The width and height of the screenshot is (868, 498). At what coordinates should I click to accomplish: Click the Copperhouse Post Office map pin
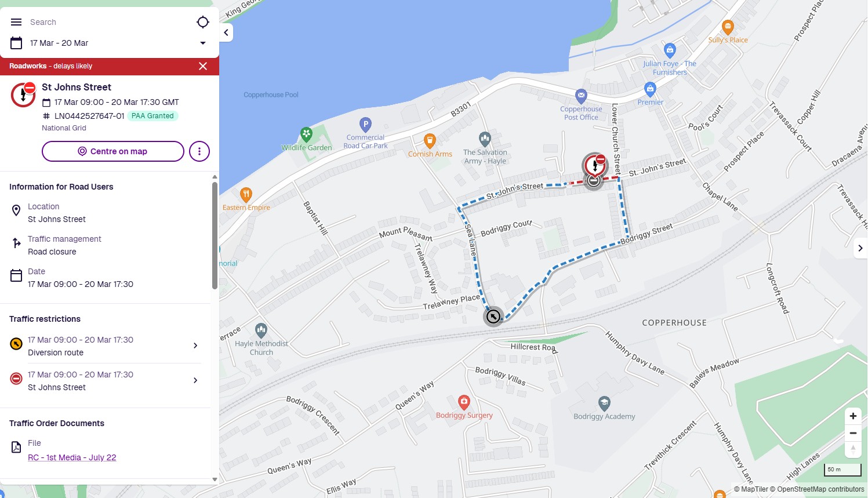581,96
